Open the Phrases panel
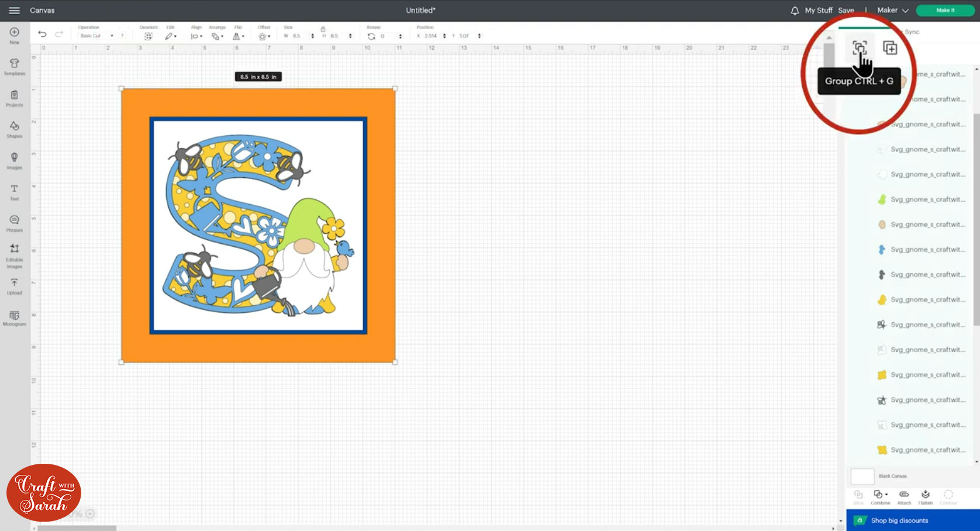This screenshot has width=980, height=531. (15, 223)
